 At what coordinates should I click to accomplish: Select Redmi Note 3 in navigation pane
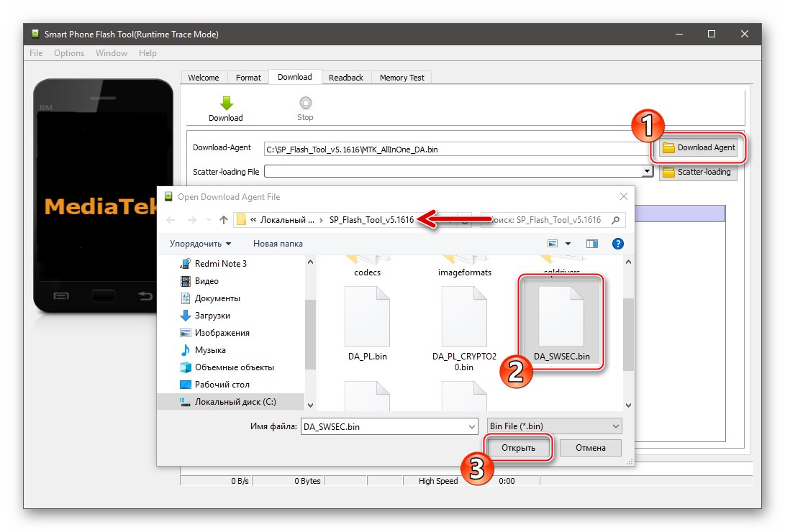pos(221,264)
